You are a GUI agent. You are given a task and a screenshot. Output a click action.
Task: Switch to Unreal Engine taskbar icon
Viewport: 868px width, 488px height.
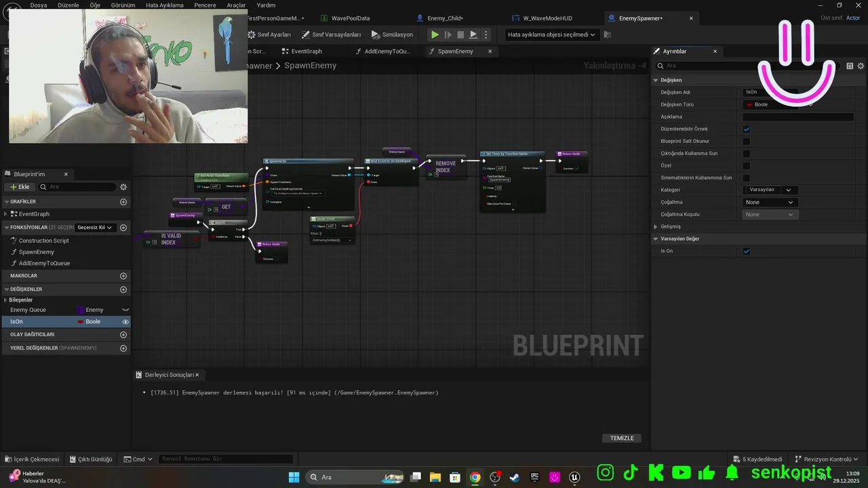(574, 477)
